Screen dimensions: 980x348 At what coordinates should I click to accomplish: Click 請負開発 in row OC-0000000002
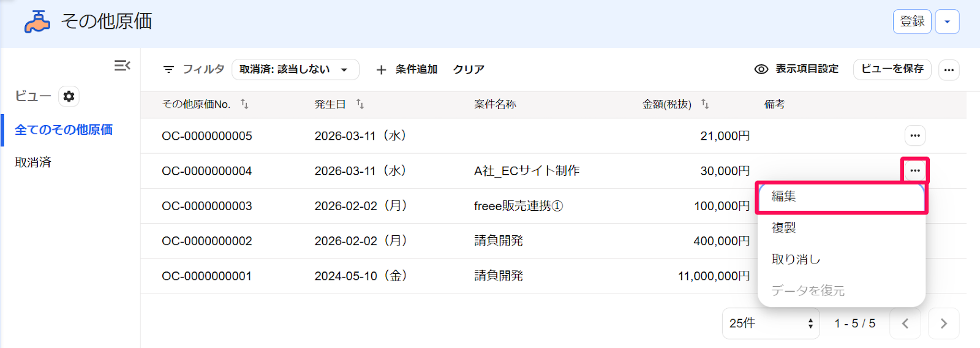click(x=499, y=241)
